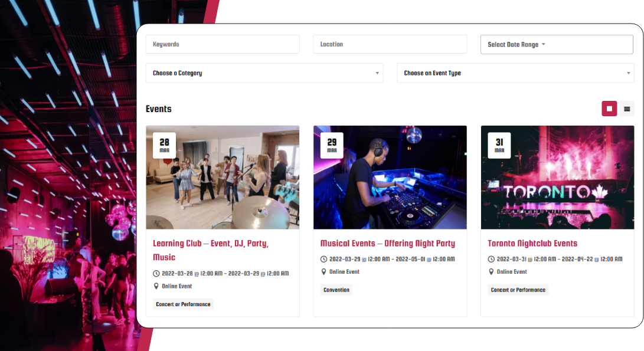This screenshot has width=644, height=351.
Task: Click the Choose a Category dropdown arrow
Action: pyautogui.click(x=377, y=73)
